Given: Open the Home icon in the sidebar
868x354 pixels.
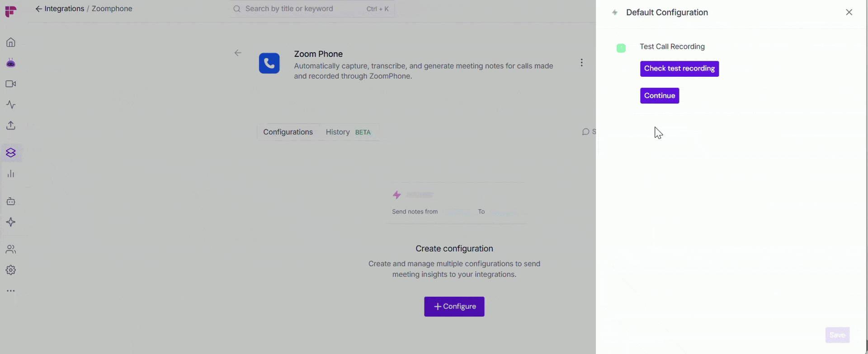Looking at the screenshot, I should click(11, 42).
